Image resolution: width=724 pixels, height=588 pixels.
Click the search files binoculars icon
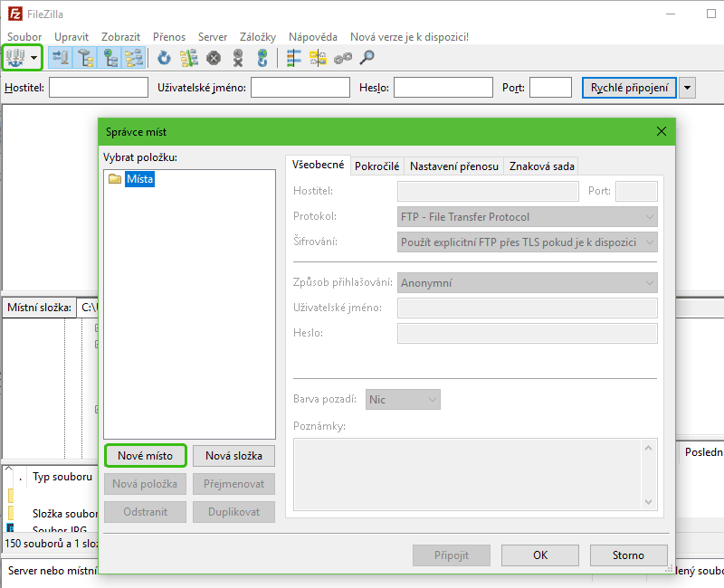click(367, 58)
